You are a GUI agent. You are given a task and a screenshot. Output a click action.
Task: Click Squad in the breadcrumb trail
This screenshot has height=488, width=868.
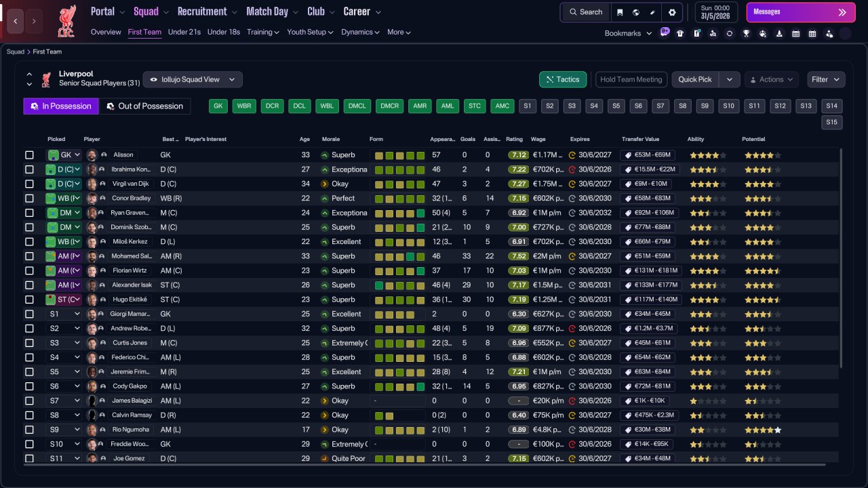[x=16, y=52]
